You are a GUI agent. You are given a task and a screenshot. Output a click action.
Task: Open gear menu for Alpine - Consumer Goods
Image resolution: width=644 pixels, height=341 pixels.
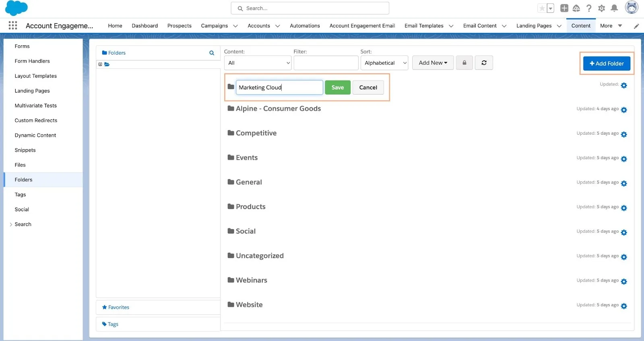(624, 110)
